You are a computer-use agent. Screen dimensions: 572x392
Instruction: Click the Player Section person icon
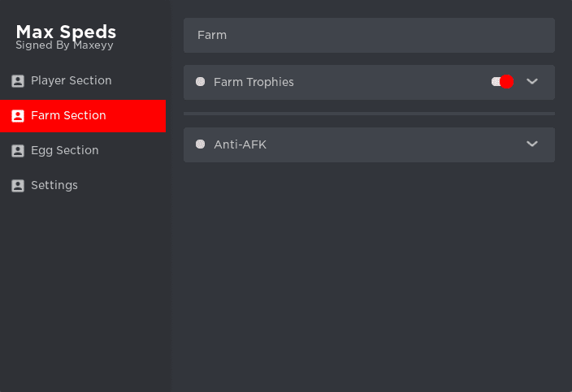[18, 81]
